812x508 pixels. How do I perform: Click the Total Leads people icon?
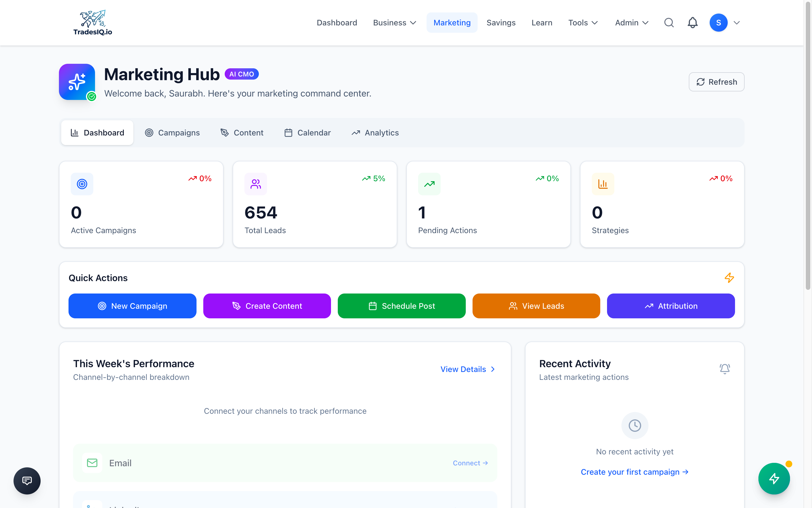256,184
